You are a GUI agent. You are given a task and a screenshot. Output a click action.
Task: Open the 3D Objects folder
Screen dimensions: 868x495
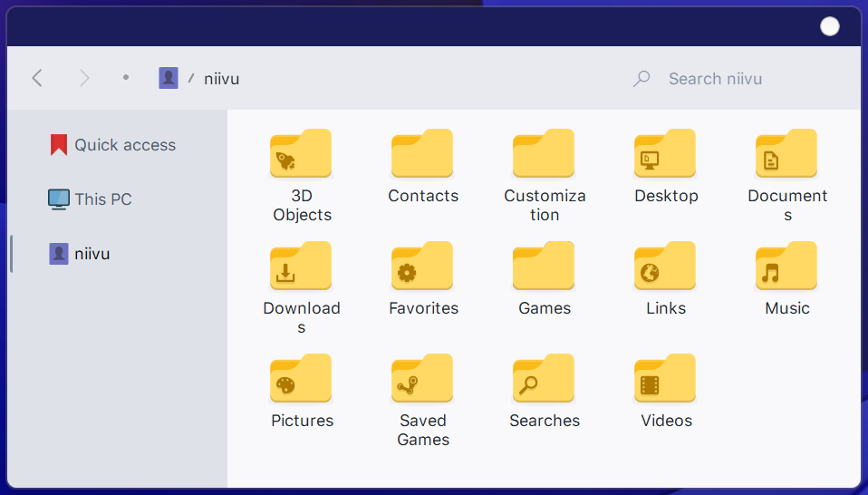coord(301,154)
